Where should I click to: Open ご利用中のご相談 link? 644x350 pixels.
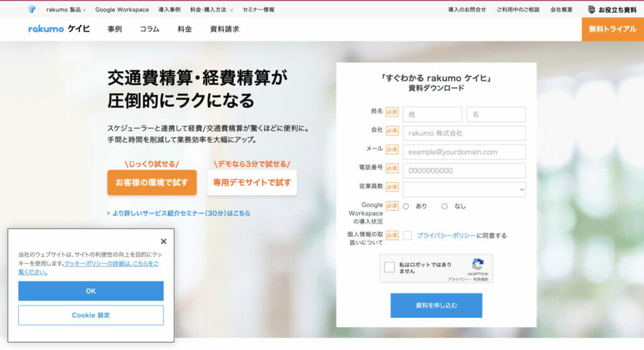pyautogui.click(x=518, y=9)
